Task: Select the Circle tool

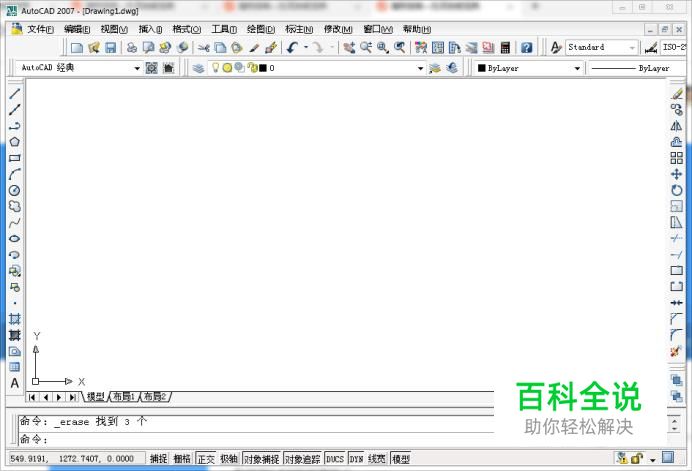Action: click(15, 190)
